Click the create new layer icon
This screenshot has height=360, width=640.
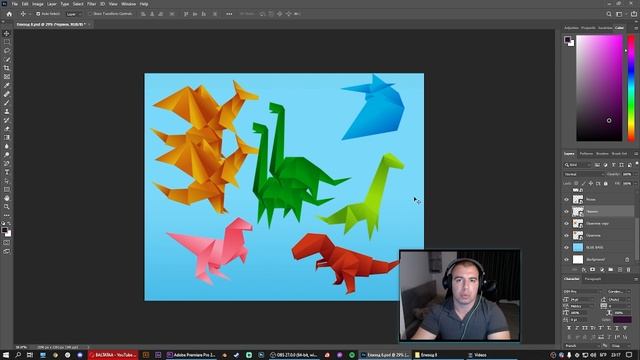620,270
